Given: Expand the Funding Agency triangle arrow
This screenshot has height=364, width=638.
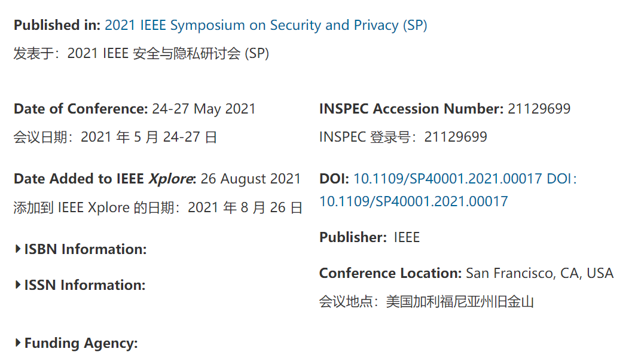Looking at the screenshot, I should point(18,343).
